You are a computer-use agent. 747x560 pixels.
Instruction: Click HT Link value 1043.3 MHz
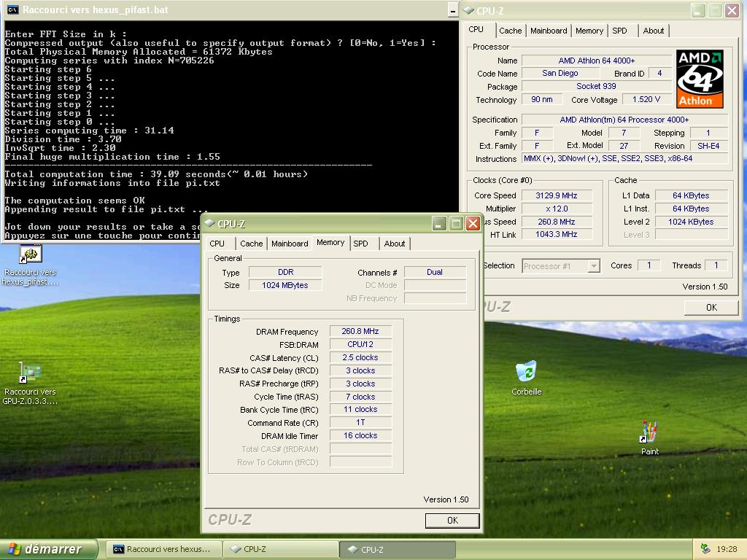[557, 234]
